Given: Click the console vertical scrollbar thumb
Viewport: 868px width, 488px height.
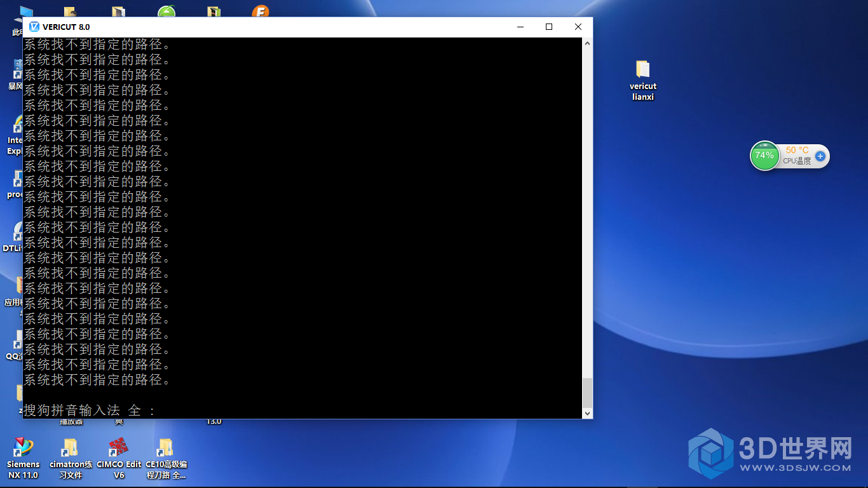Looking at the screenshot, I should tap(587, 393).
